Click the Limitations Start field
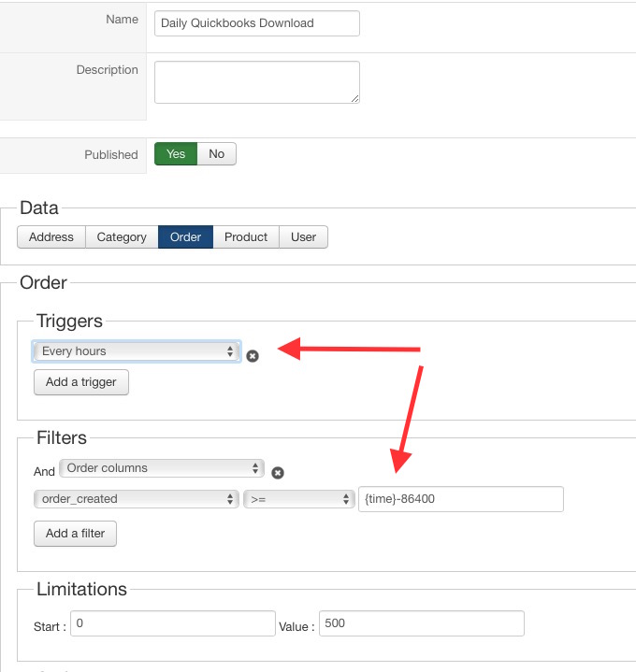Image resolution: width=636 pixels, height=672 pixels. (172, 623)
